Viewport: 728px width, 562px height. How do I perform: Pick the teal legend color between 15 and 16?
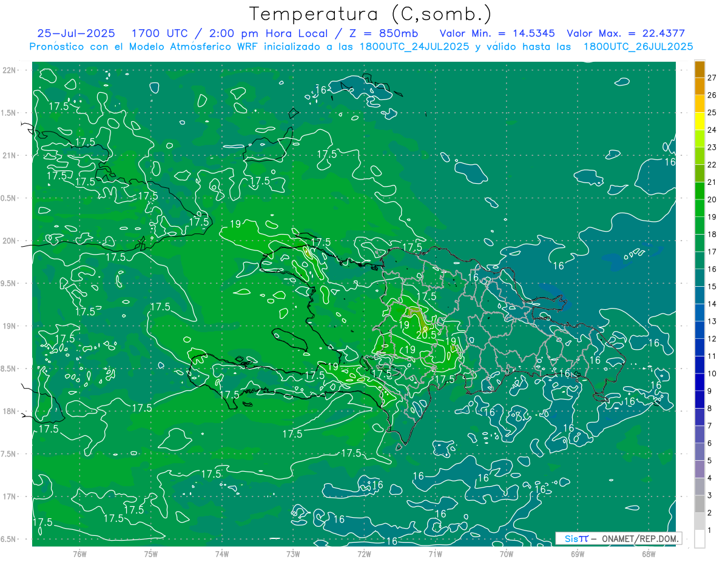699,278
